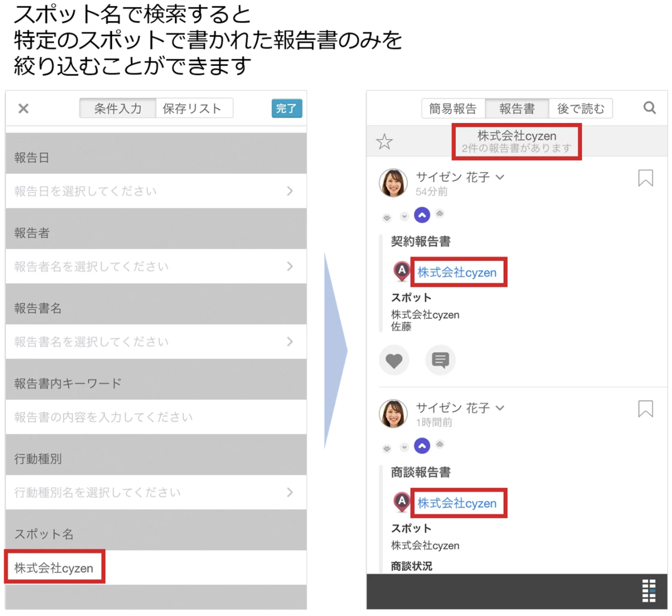
Task: Bookmark the 契約報告書 report
Action: 646,178
